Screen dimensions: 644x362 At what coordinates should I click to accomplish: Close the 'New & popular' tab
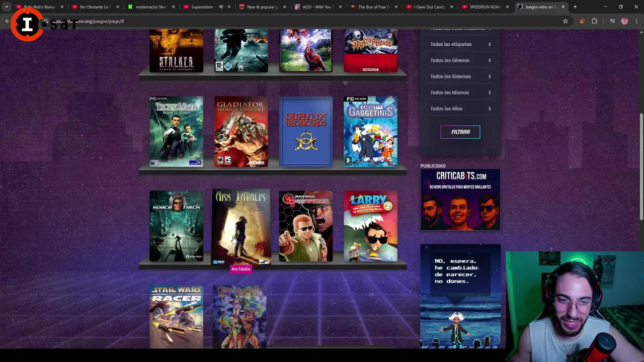click(284, 7)
